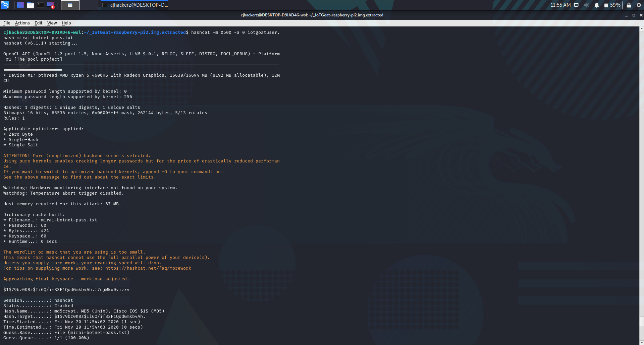Click the logout icon in the tray
The height and width of the screenshot is (345, 644).
pos(639,5)
